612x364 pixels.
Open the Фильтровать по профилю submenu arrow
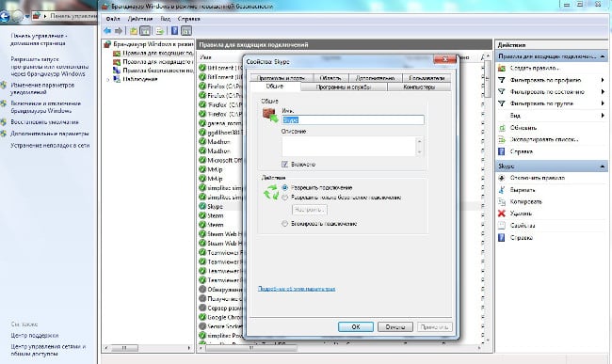603,80
